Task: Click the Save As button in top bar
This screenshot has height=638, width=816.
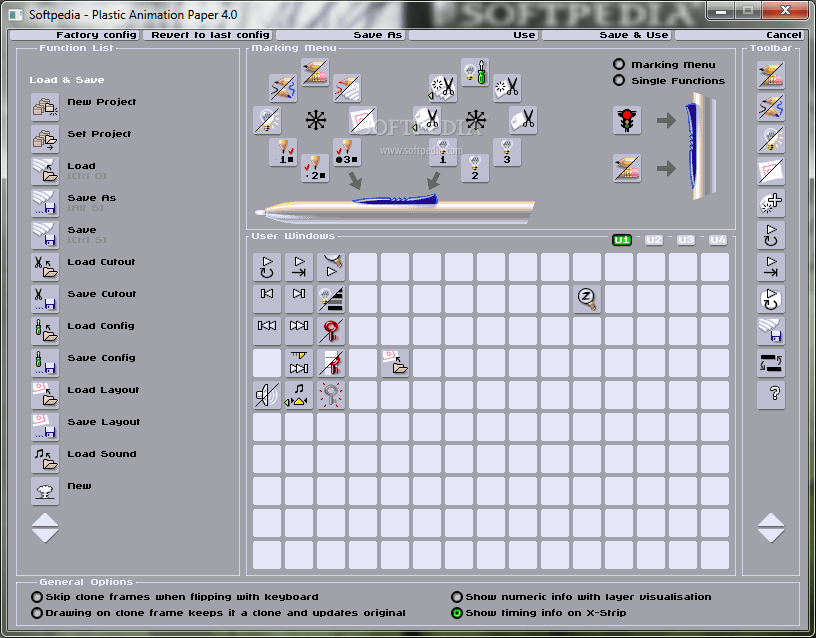Action: coord(340,35)
